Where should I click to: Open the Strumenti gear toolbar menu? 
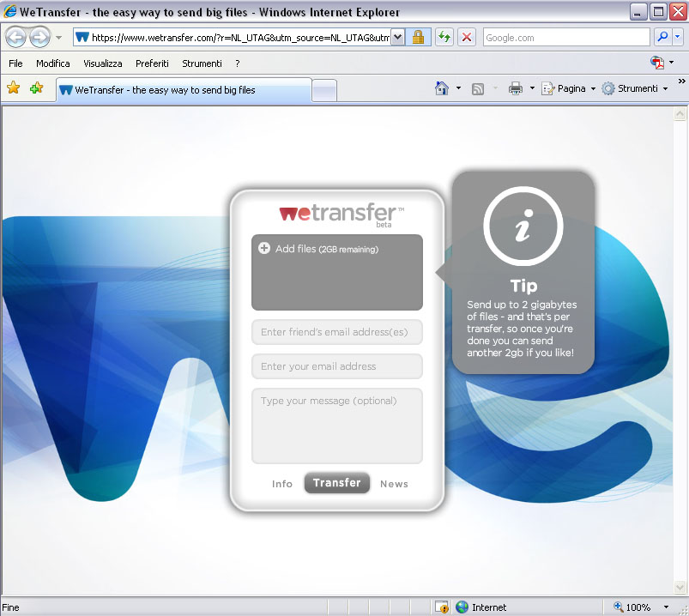click(x=635, y=88)
